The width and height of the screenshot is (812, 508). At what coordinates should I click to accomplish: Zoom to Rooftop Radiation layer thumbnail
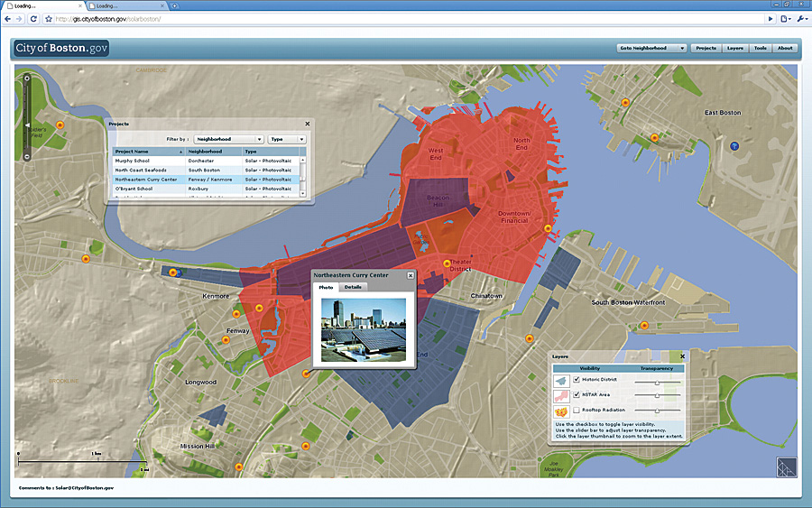pyautogui.click(x=561, y=411)
